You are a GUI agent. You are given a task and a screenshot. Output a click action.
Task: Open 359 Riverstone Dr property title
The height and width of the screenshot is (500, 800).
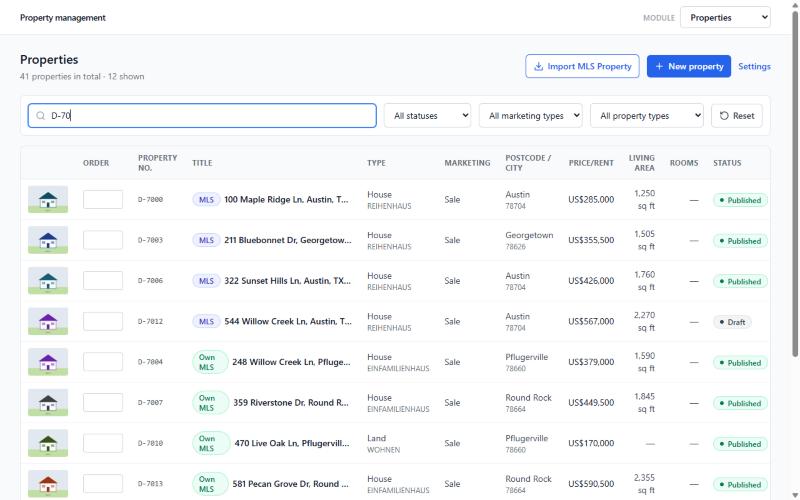point(291,403)
